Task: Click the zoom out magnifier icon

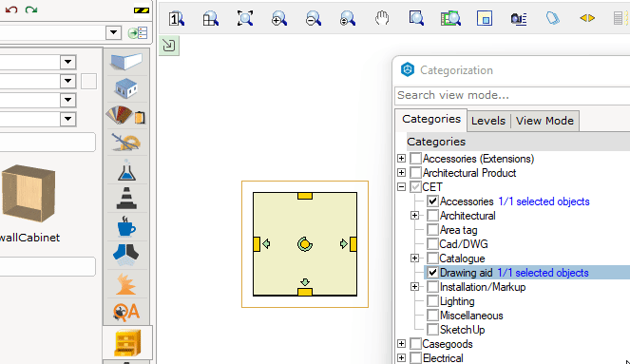Action: (x=313, y=18)
